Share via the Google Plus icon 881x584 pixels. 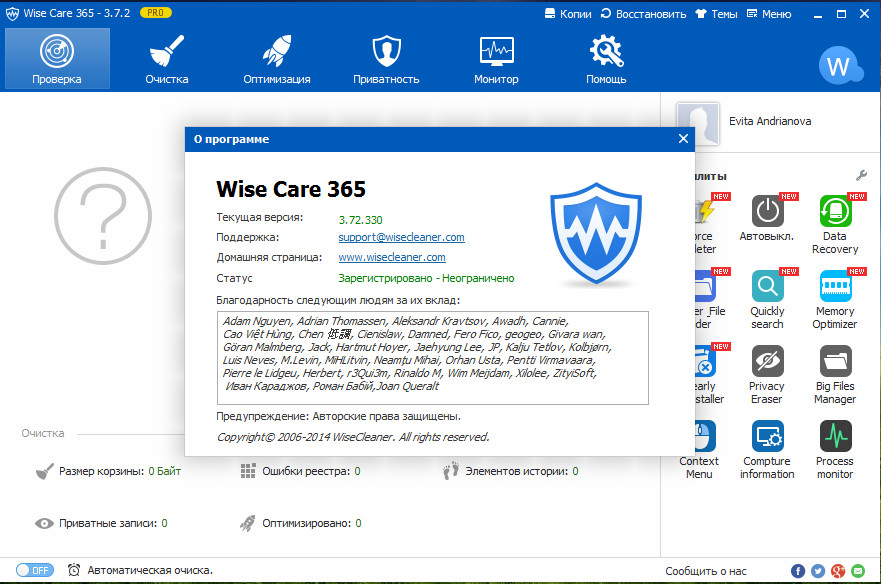click(838, 571)
